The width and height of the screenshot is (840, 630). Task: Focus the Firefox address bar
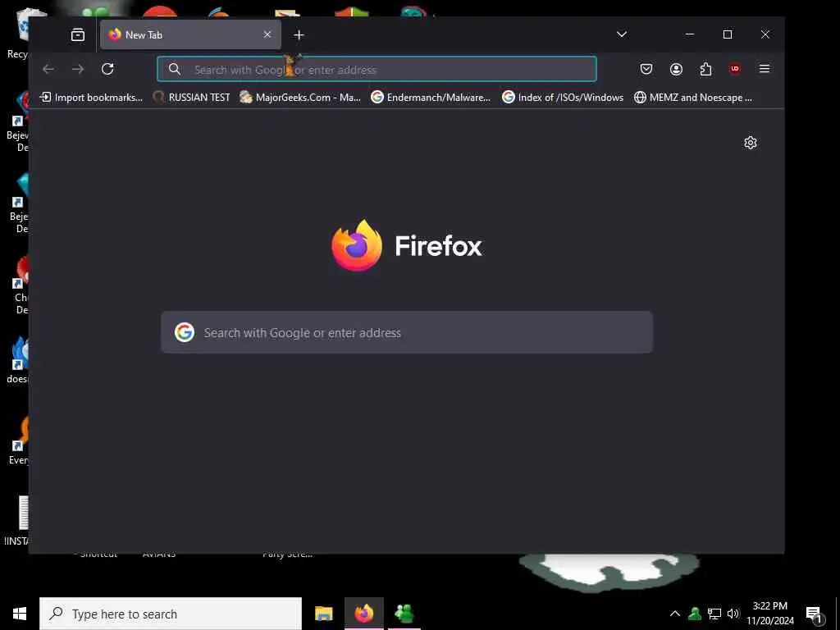(x=377, y=69)
